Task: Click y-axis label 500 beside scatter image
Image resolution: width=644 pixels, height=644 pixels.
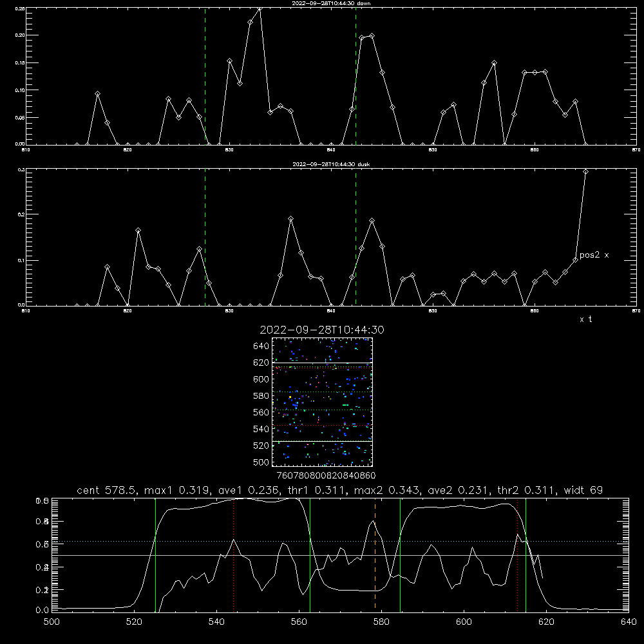Action: [261, 462]
